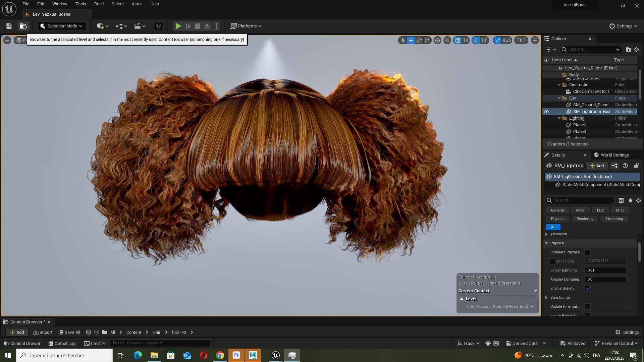
Task: Click the Outliner create folder icon
Action: tap(628, 50)
